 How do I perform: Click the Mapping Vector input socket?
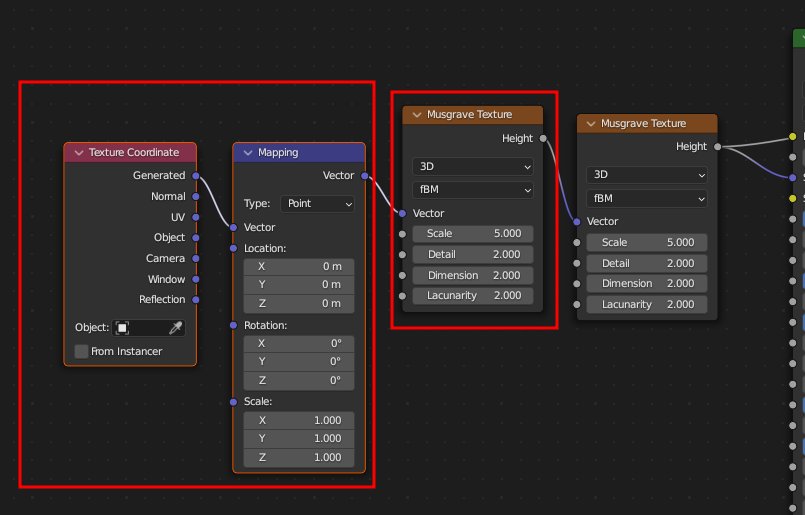pos(234,227)
